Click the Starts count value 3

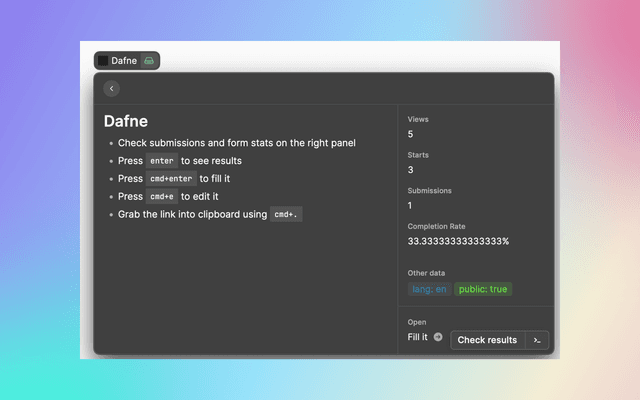(410, 170)
